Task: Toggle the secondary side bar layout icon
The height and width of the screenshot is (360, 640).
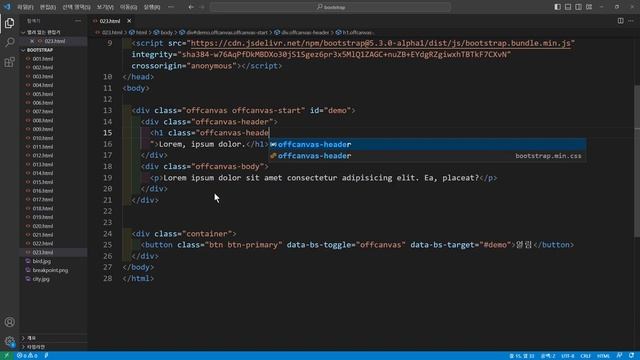Action: click(578, 7)
